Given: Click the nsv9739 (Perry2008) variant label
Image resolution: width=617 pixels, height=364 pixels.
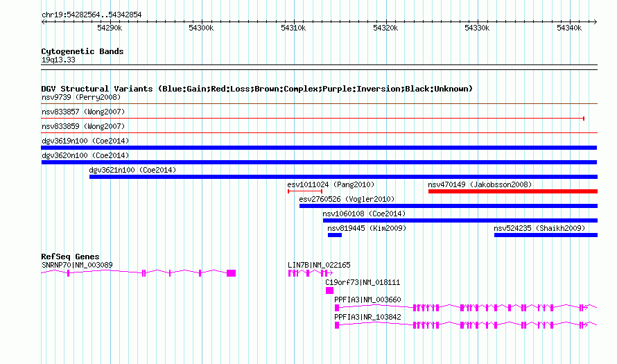Looking at the screenshot, I should click(81, 97).
